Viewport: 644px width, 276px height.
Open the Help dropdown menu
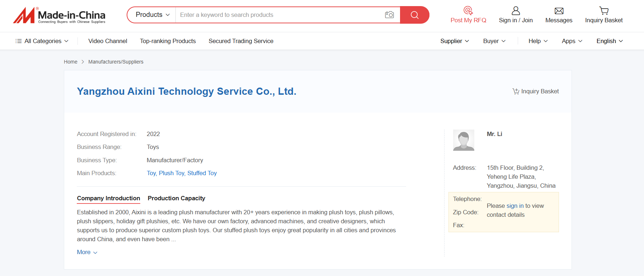(538, 41)
